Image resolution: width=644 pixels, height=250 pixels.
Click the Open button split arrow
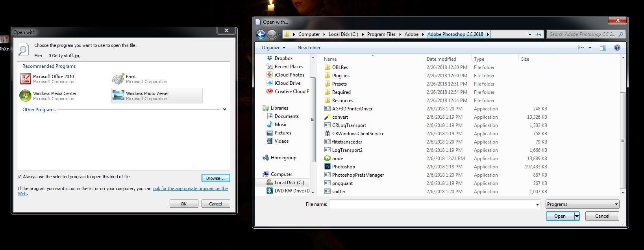coord(577,216)
